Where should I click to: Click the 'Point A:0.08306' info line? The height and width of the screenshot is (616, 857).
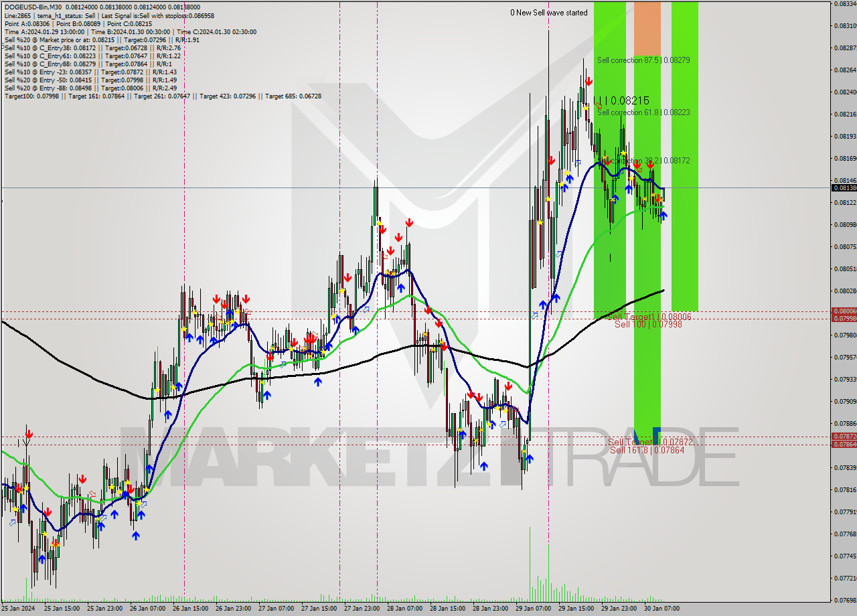(78, 23)
